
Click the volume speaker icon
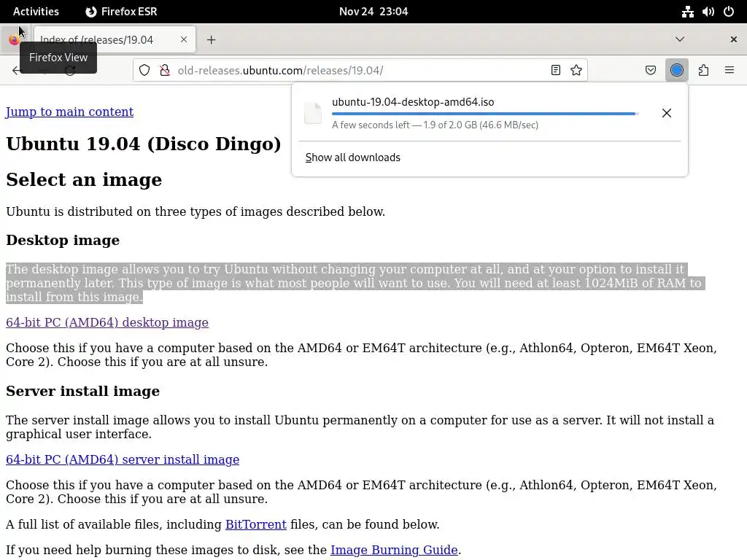[x=708, y=12]
